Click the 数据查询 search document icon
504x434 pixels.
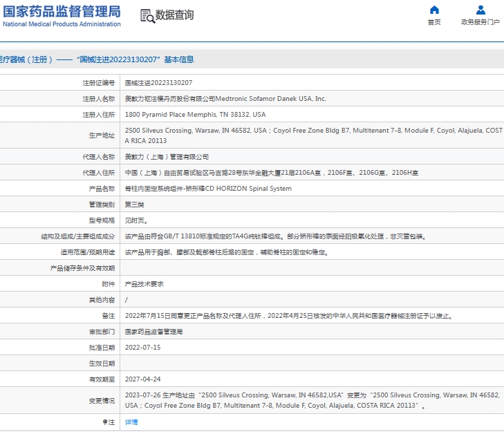point(147,16)
